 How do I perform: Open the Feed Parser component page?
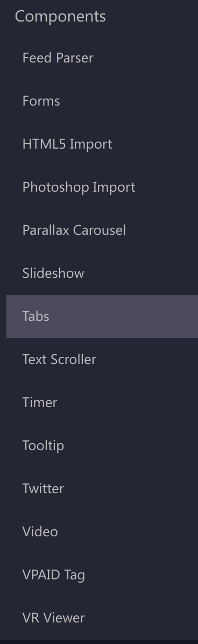click(x=102, y=58)
